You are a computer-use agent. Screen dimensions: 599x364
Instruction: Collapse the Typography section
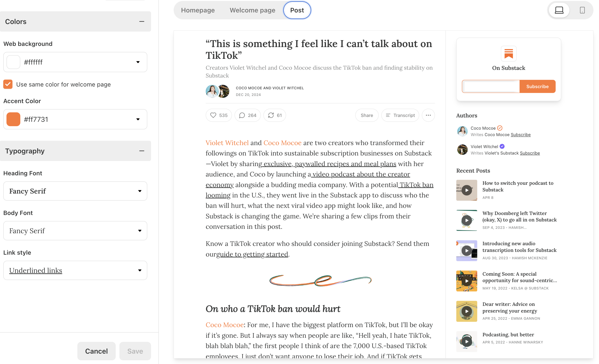pos(142,151)
